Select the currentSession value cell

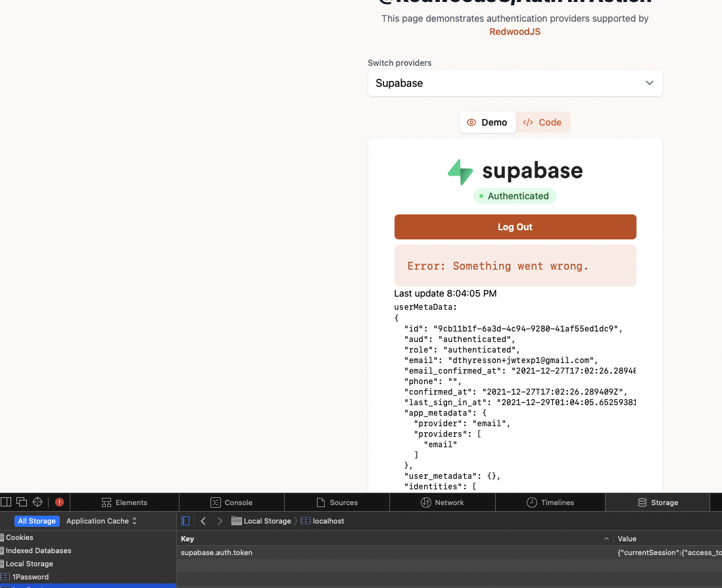[x=669, y=552]
